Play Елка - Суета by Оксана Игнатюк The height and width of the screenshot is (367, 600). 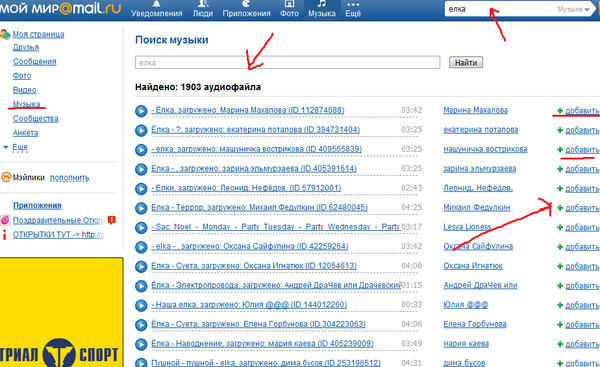pos(141,267)
